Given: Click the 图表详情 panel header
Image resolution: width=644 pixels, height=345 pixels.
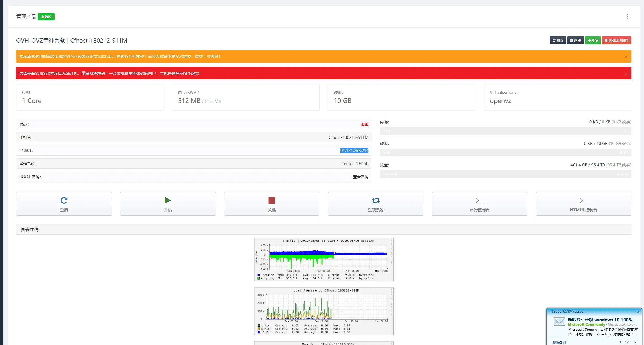Looking at the screenshot, I should (x=324, y=229).
